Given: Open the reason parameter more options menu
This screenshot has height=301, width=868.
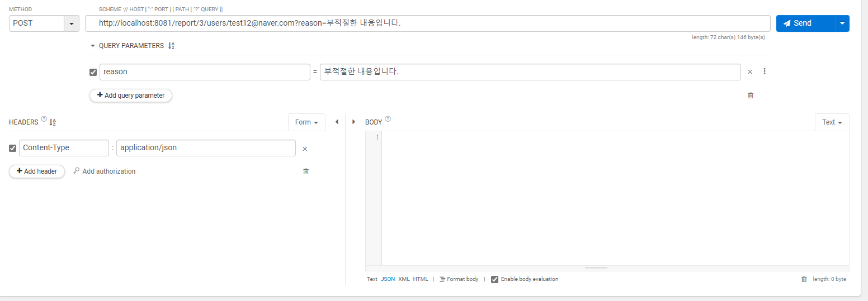Looking at the screenshot, I should 765,71.
